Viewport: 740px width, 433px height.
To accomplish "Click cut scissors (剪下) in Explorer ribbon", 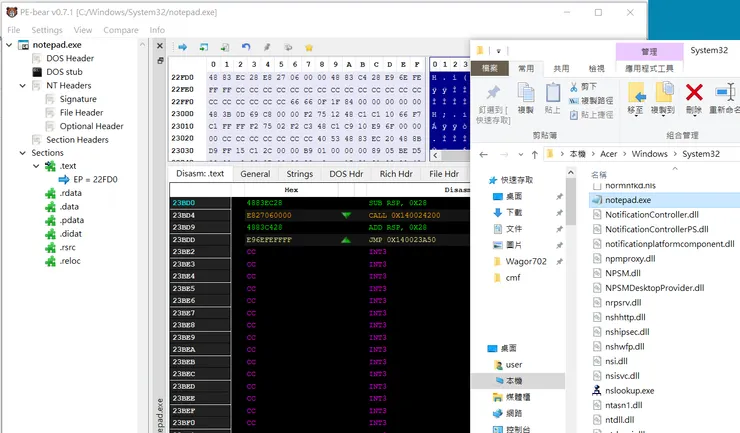I will [x=583, y=87].
